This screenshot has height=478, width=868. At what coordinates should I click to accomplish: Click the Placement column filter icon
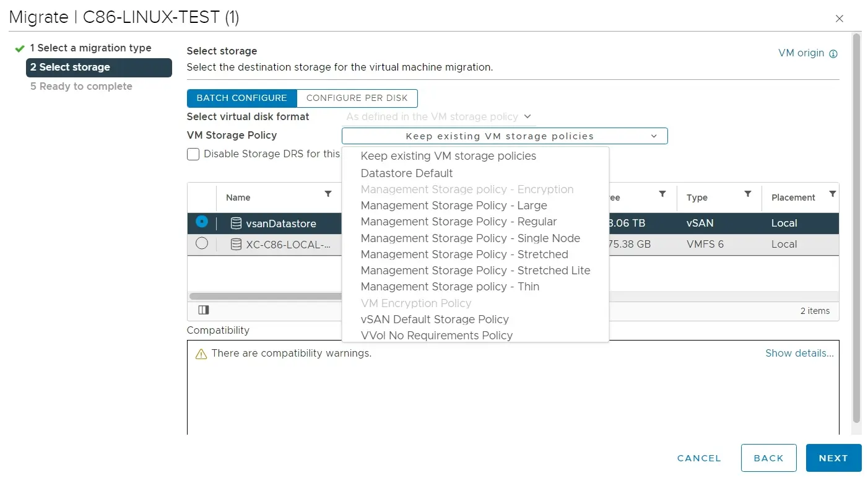pyautogui.click(x=832, y=194)
